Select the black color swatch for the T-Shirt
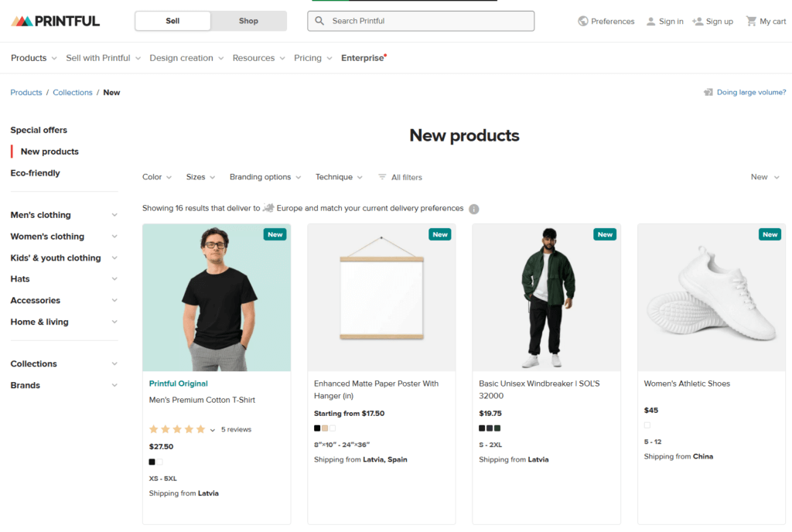The height and width of the screenshot is (532, 792). (x=152, y=462)
